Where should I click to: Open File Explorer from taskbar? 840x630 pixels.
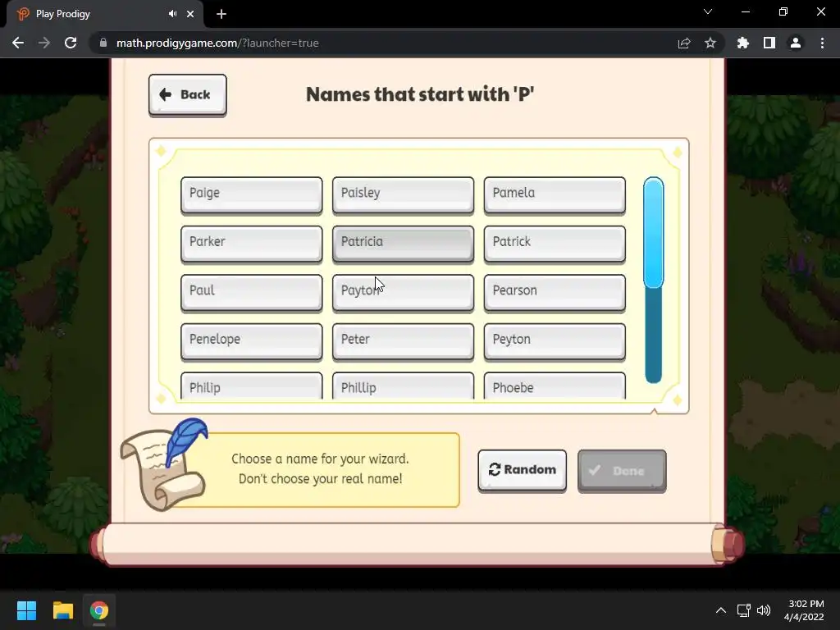pos(62,610)
